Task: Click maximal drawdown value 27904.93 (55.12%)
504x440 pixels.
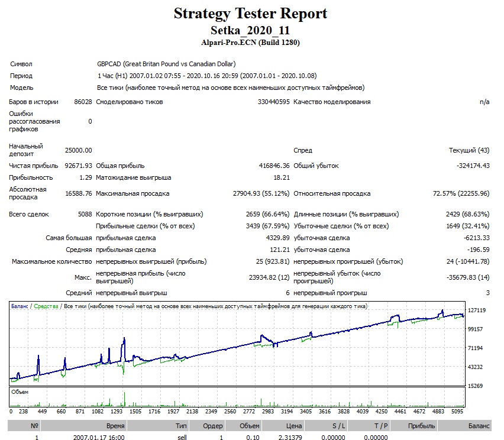Action: tap(261, 193)
